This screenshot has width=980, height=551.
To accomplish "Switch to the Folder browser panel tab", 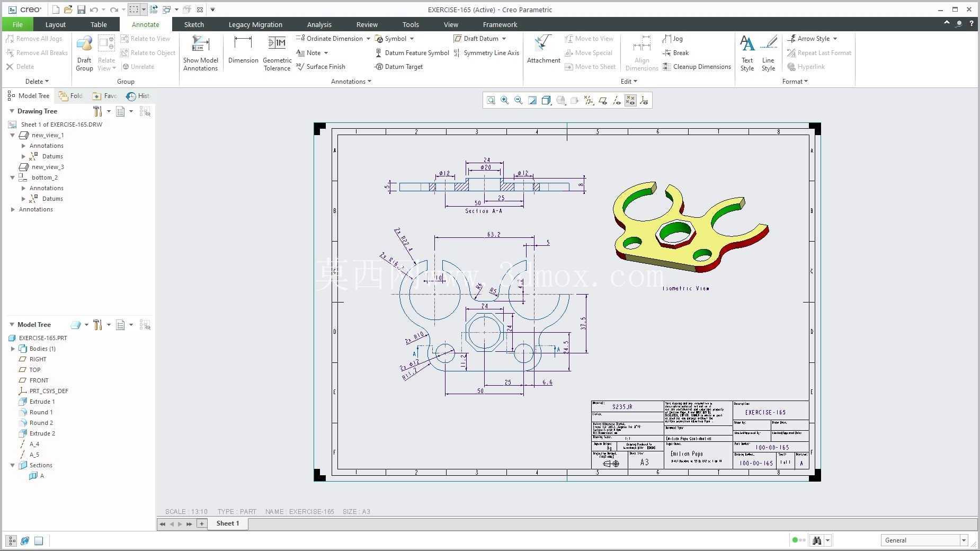I will (x=71, y=96).
